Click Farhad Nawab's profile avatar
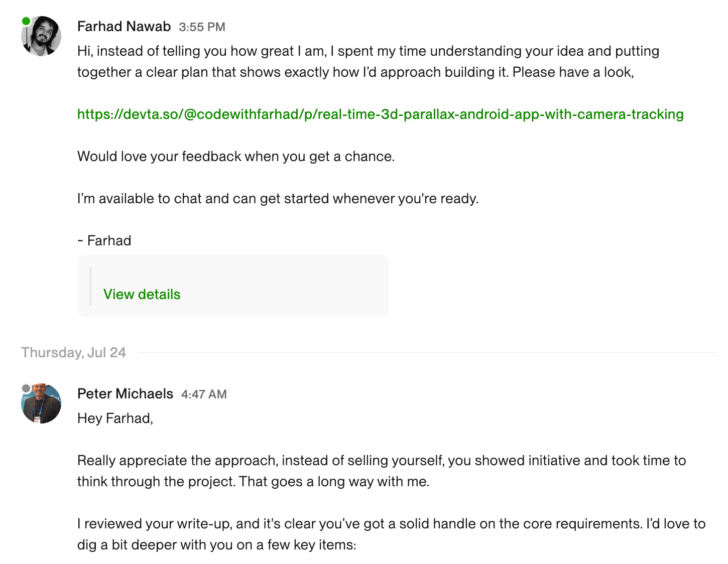Image resolution: width=728 pixels, height=564 pixels. click(42, 36)
